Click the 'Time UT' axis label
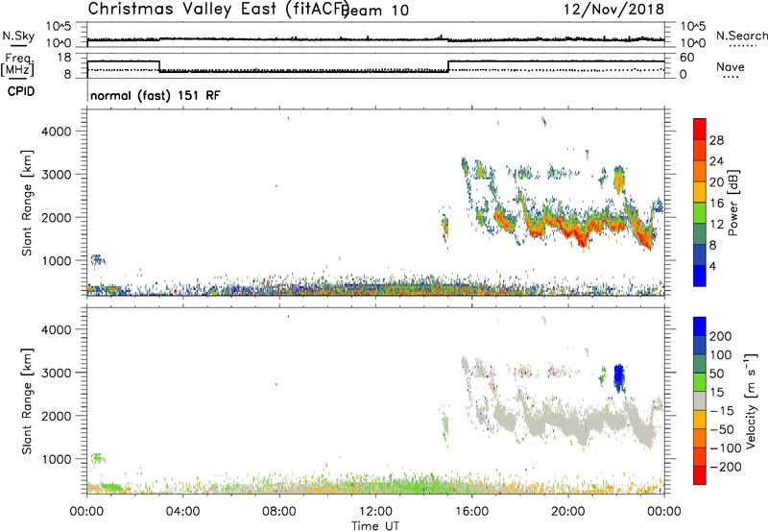Image resolution: width=768 pixels, height=532 pixels. click(x=375, y=526)
